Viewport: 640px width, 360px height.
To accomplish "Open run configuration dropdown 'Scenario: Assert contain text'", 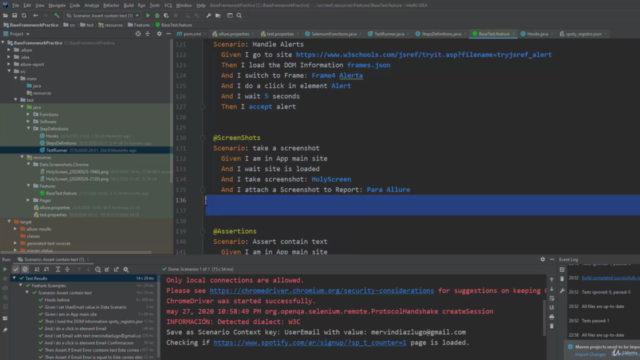I will [103, 16].
